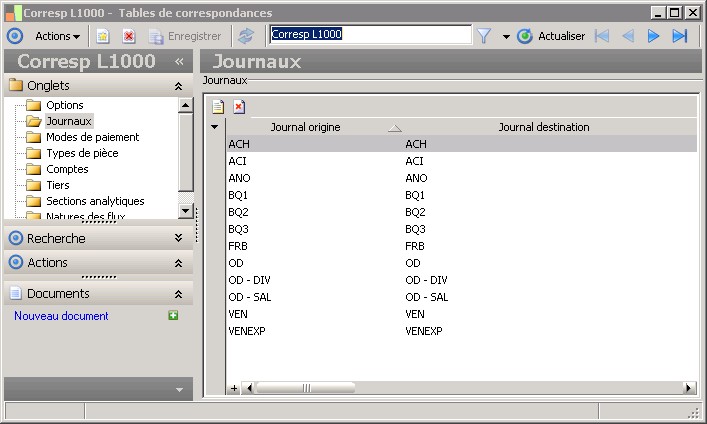Select Modes de paiement in tree
Screen dimensions: 707x424
click(x=92, y=137)
